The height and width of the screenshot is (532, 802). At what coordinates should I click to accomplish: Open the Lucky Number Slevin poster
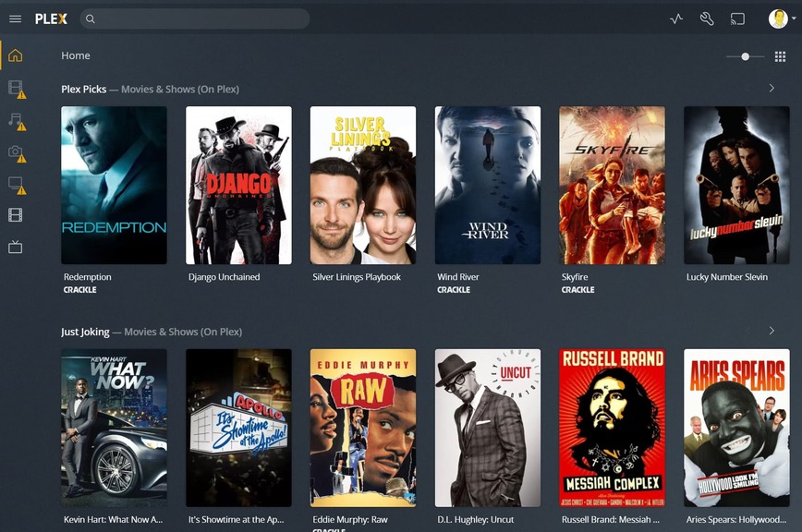(736, 185)
